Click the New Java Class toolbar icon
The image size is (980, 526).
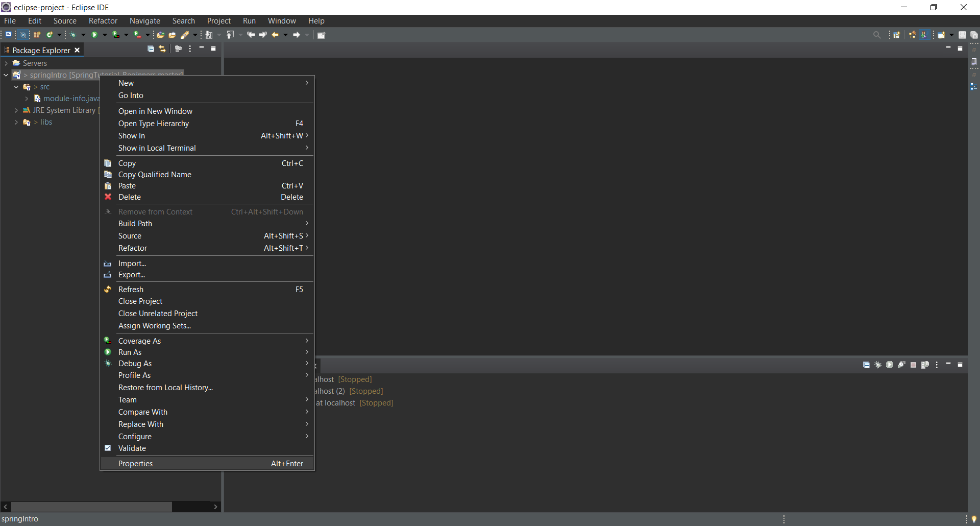[50, 35]
